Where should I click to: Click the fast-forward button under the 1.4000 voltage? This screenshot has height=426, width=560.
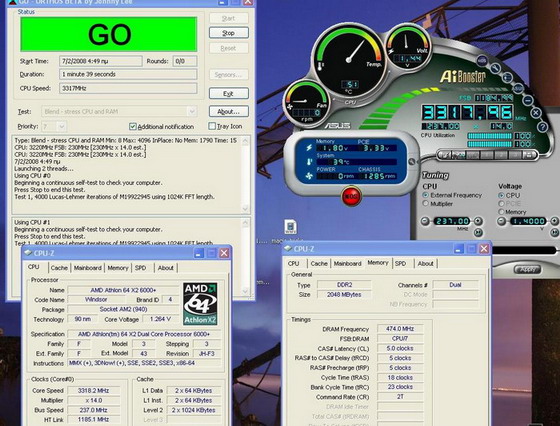pos(555,233)
